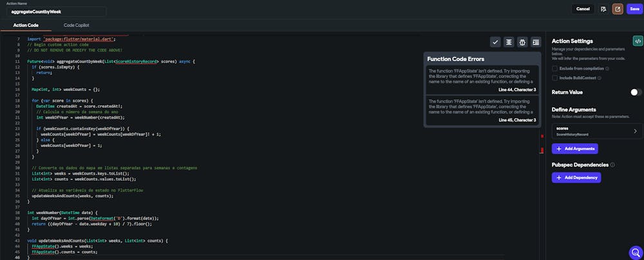The height and width of the screenshot is (260, 644).
Task: Switch to the Code Copilot tab
Action: 77,25
